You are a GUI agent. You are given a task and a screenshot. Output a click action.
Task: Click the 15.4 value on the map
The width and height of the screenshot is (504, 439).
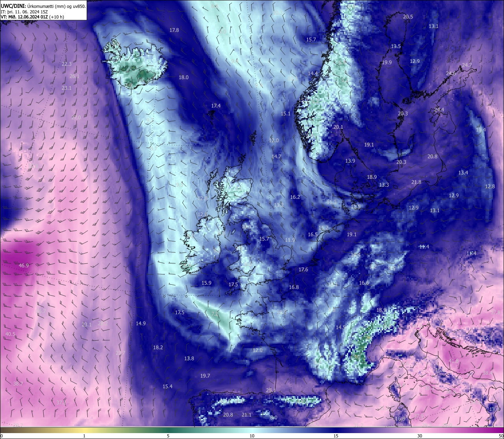pos(167,387)
